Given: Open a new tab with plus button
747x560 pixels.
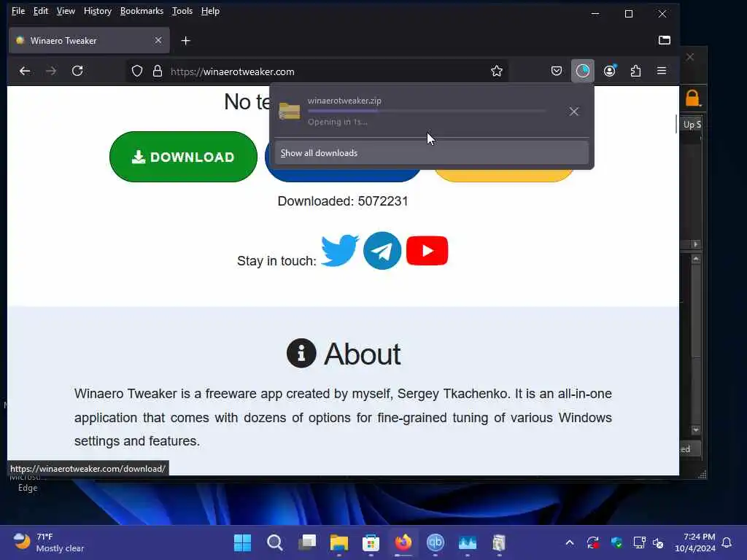Looking at the screenshot, I should coord(186,41).
